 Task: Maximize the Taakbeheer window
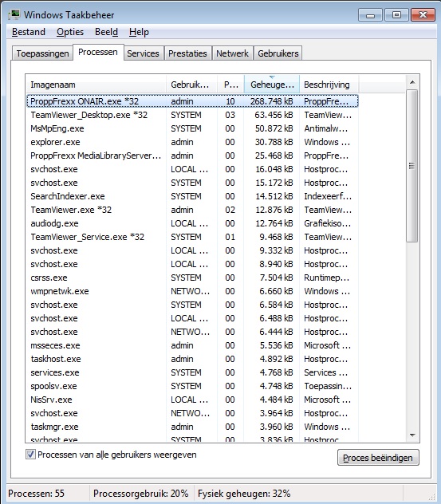coord(396,15)
